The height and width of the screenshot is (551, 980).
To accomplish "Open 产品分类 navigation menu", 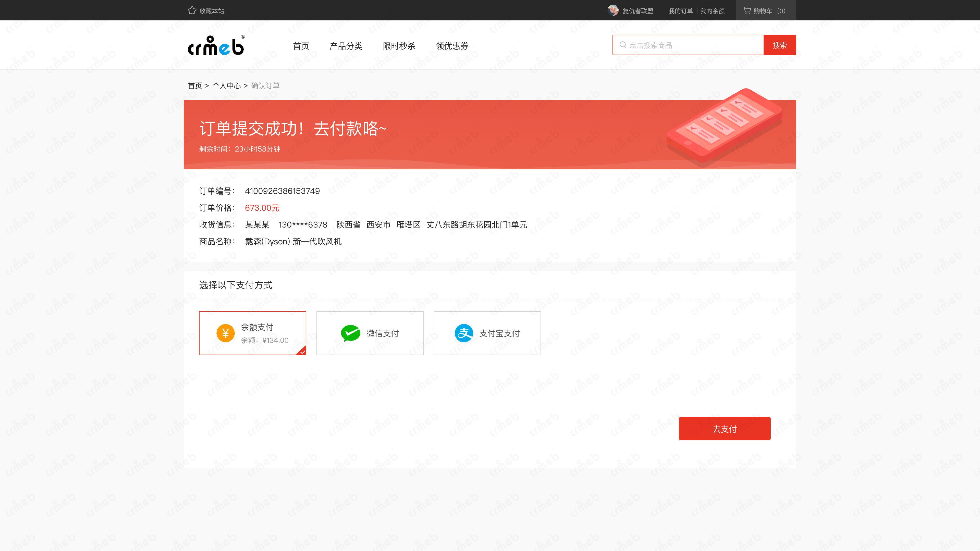I will [346, 46].
